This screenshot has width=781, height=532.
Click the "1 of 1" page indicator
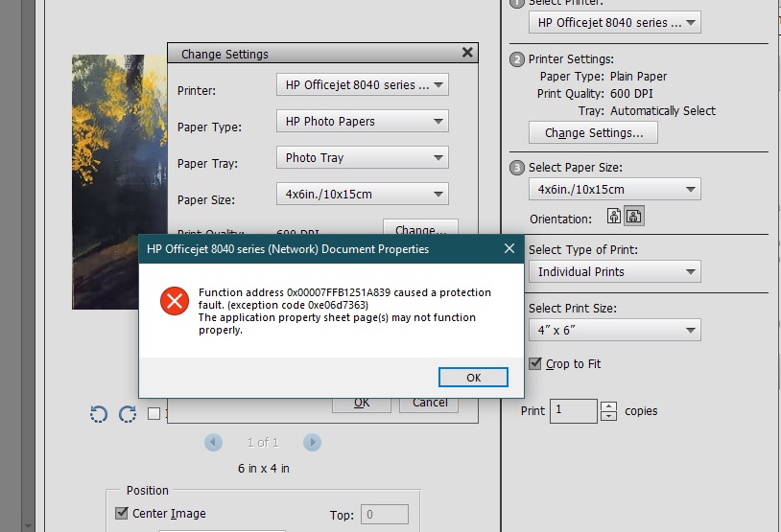click(263, 443)
